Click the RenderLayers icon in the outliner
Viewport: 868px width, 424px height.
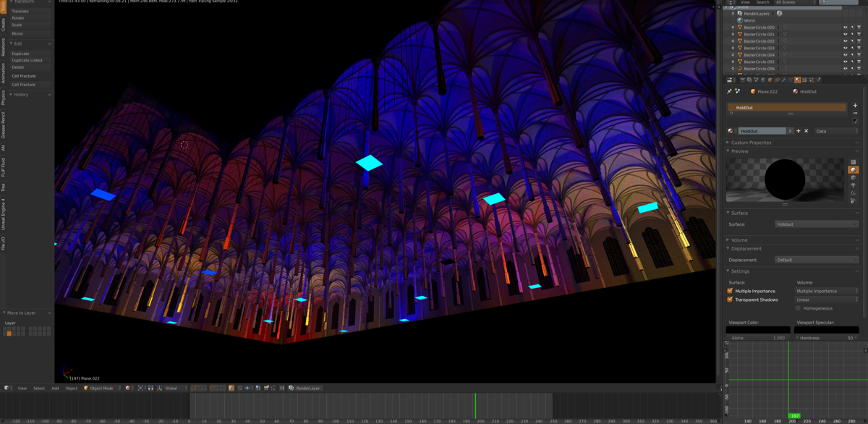click(x=739, y=13)
